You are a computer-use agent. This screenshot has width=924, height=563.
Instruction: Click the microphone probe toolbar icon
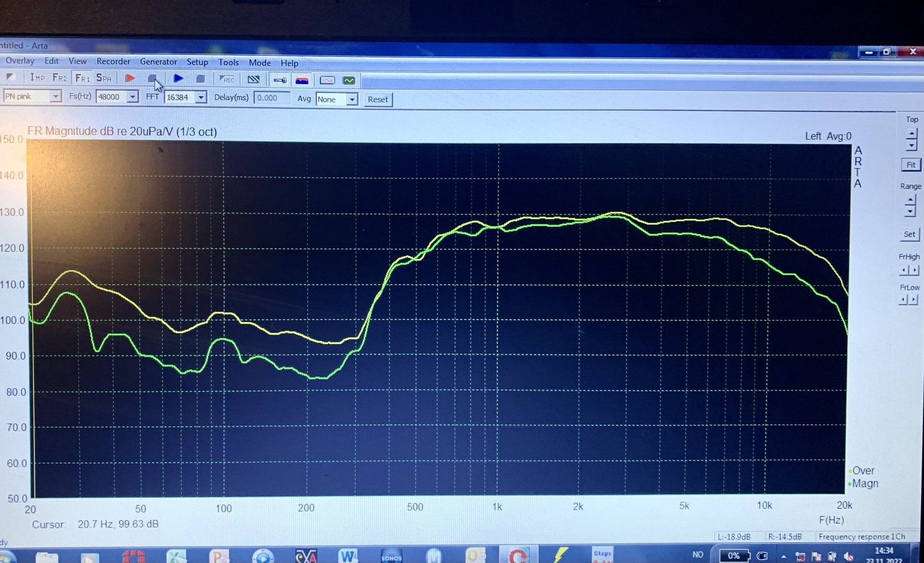[x=280, y=80]
